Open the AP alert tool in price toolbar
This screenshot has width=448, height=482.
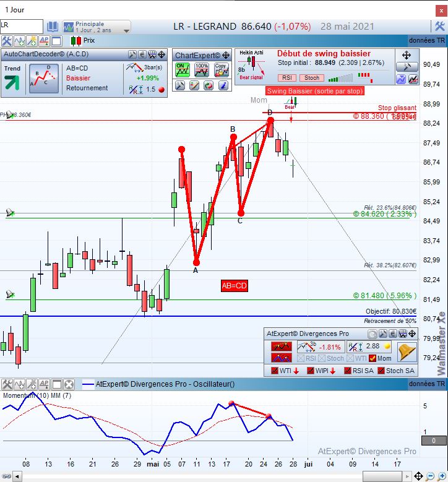(x=44, y=41)
